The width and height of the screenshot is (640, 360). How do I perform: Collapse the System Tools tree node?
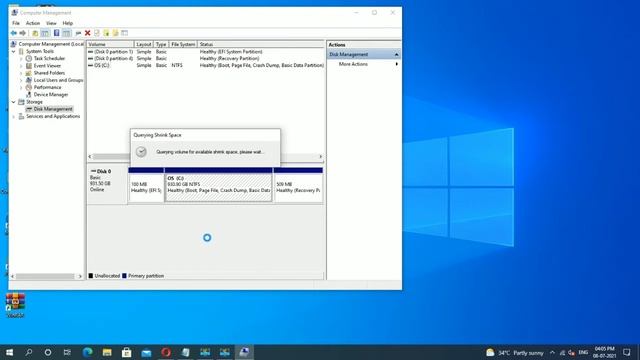point(13,51)
